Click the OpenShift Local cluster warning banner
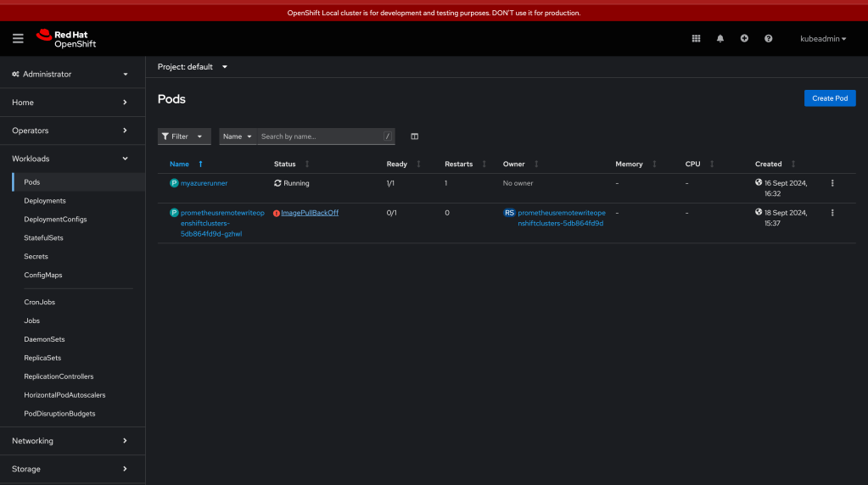Screen dimensions: 868x485 (x=434, y=13)
